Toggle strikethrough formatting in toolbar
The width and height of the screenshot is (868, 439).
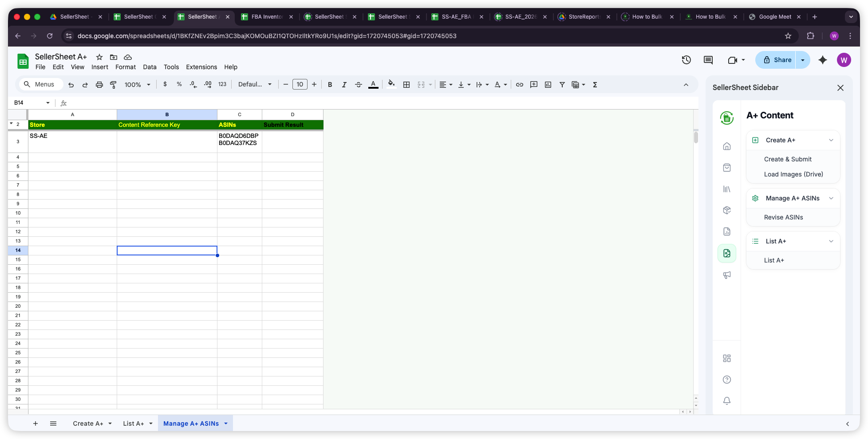coord(359,84)
